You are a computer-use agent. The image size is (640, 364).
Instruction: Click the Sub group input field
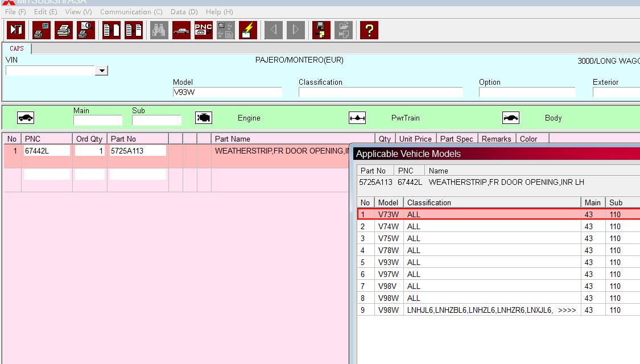(x=157, y=120)
